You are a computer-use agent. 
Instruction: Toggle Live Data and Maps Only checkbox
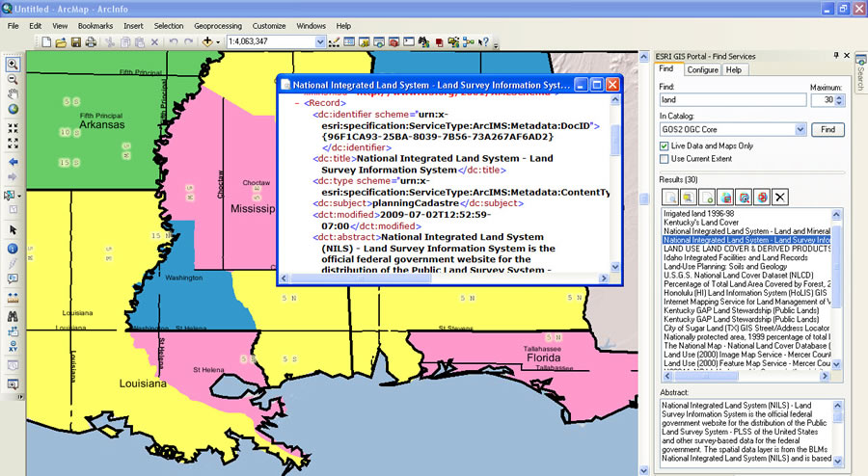(x=665, y=145)
